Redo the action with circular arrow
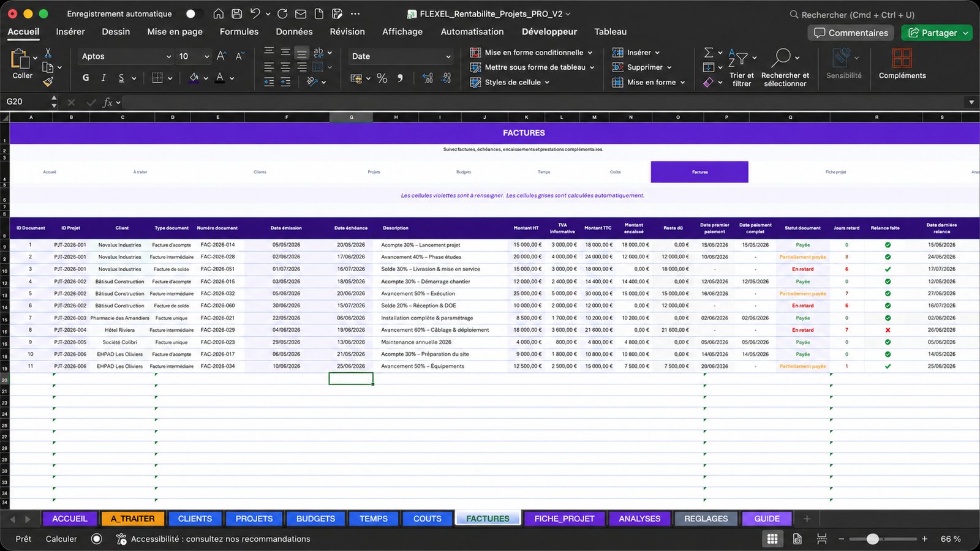The image size is (980, 551). click(x=282, y=13)
